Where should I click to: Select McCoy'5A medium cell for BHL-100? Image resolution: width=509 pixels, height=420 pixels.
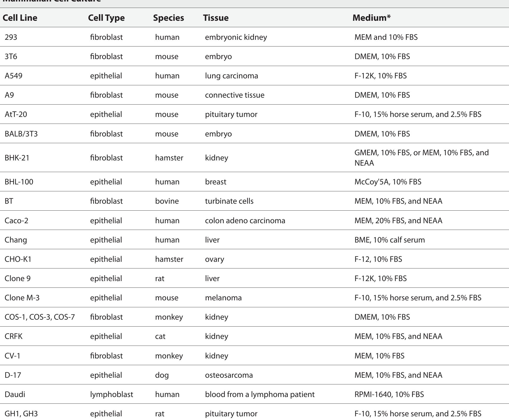pyautogui.click(x=388, y=182)
